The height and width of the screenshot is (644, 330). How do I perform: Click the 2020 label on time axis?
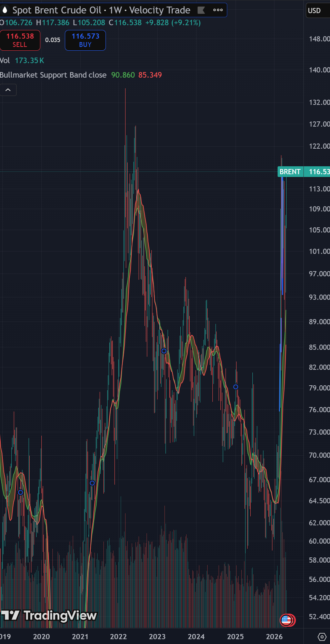[41, 637]
